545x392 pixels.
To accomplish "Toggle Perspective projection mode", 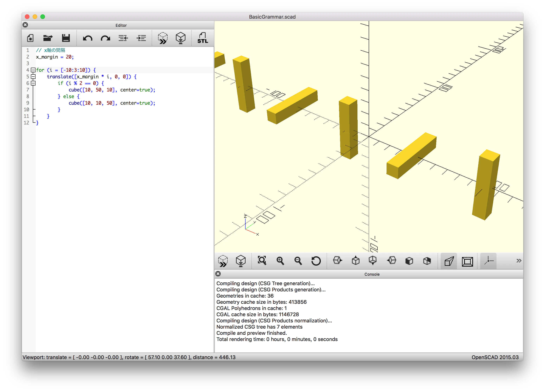I will (449, 261).
